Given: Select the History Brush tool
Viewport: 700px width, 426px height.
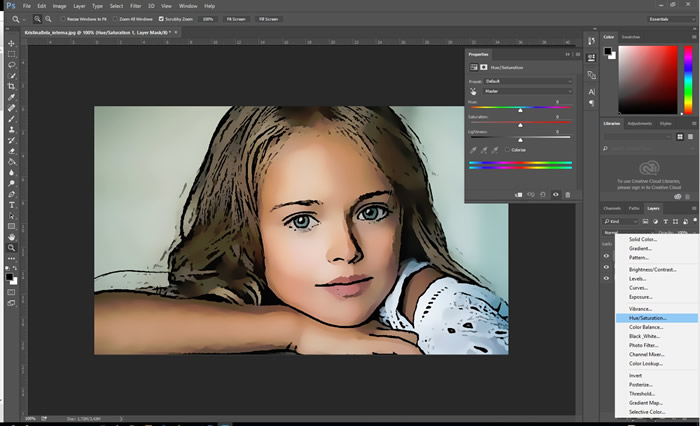Looking at the screenshot, I should (x=12, y=140).
